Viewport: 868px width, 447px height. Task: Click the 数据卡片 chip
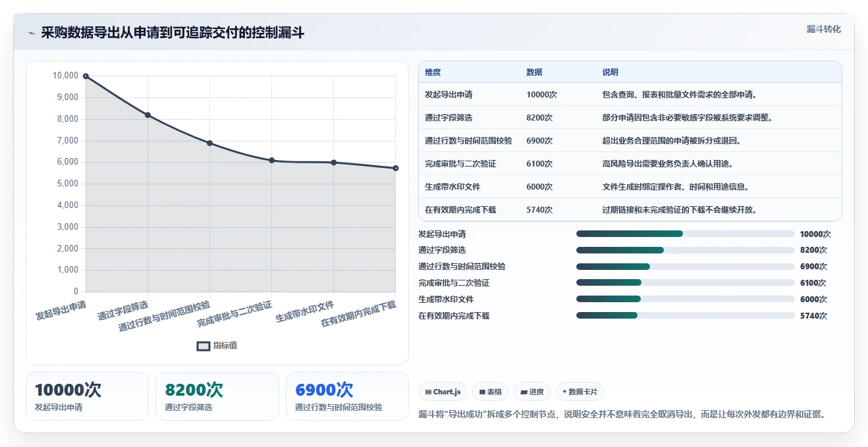[580, 392]
